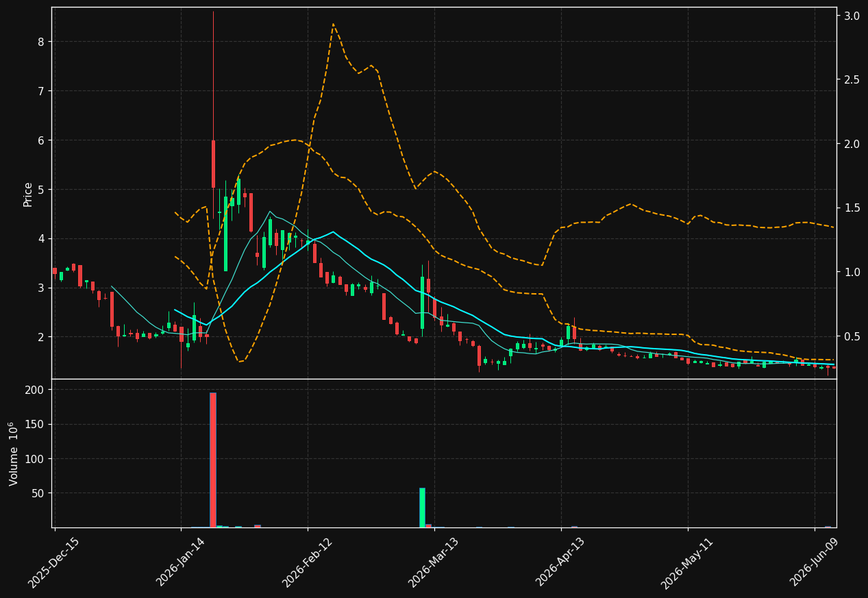
Task: Click the 2026-Mar-13 date label
Action: 434,562
